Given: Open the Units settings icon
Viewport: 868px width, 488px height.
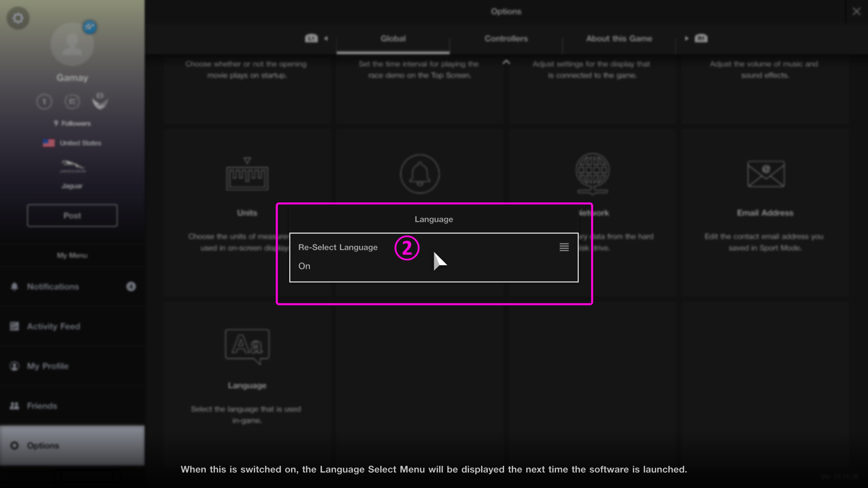Looking at the screenshot, I should click(x=247, y=174).
